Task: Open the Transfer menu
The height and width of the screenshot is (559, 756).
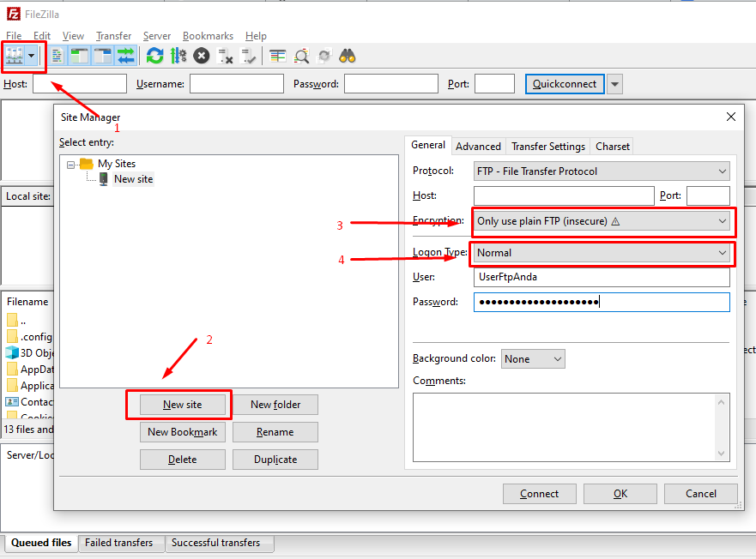Action: point(113,36)
